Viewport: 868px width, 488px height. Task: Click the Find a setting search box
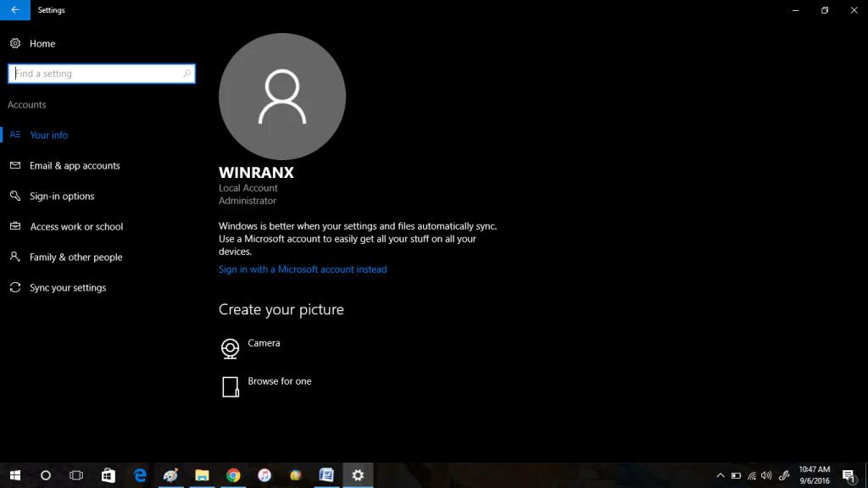[95, 74]
